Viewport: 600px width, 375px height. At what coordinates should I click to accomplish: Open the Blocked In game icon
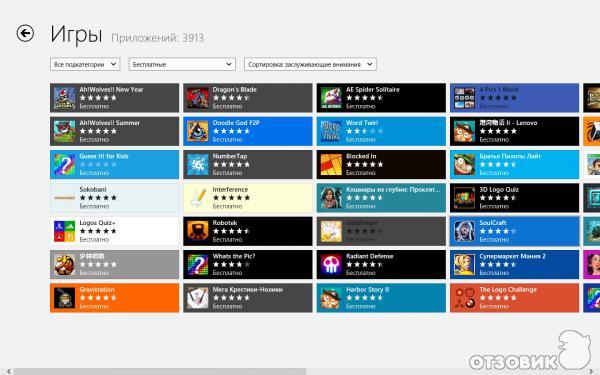[331, 165]
